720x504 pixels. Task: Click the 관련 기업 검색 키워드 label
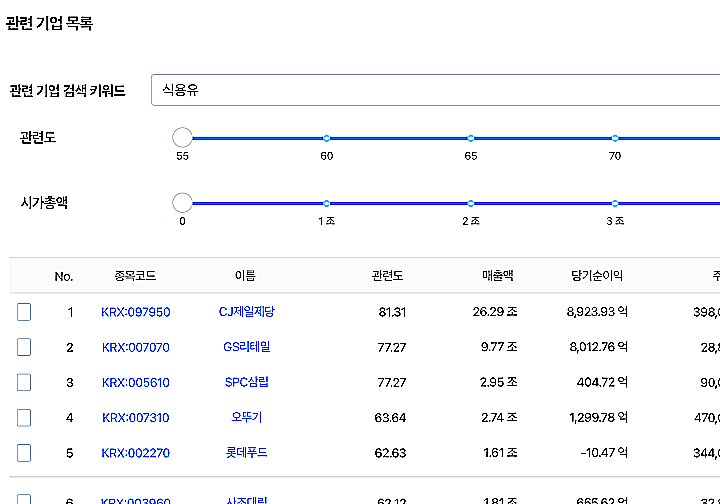(68, 90)
